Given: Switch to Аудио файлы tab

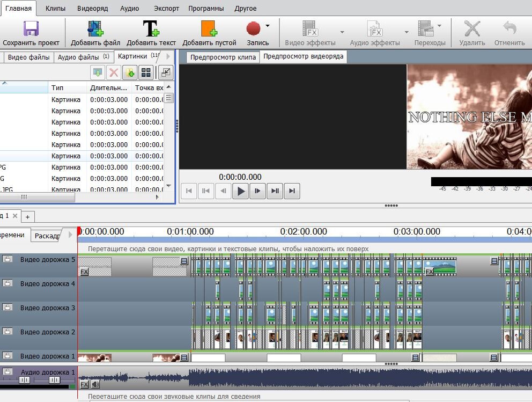Looking at the screenshot, I should tap(83, 57).
